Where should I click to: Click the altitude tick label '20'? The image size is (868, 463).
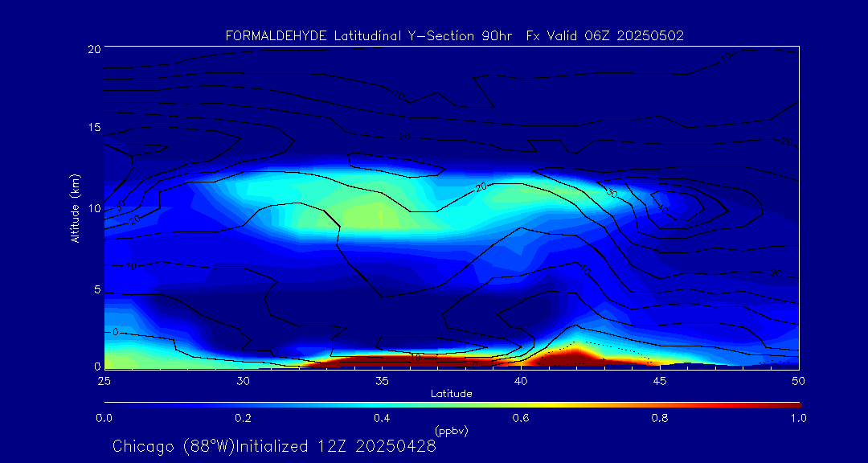93,48
